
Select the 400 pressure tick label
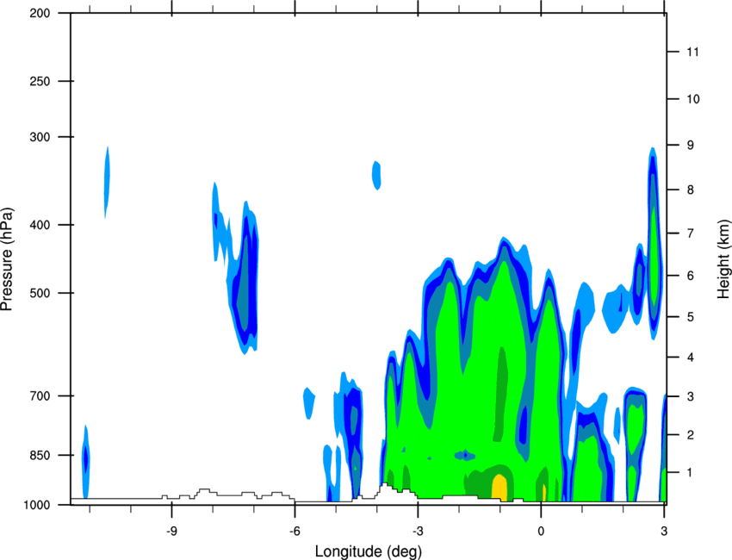[40, 225]
